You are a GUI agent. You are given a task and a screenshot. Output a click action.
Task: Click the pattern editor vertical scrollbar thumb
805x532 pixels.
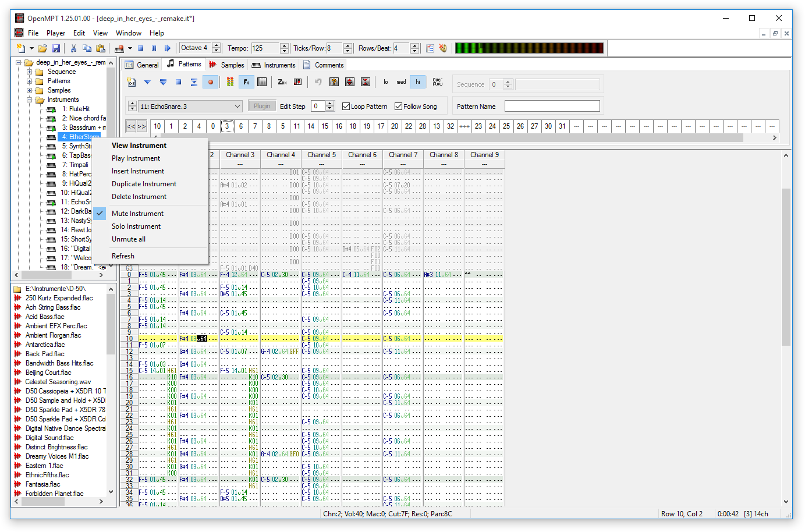point(786,267)
